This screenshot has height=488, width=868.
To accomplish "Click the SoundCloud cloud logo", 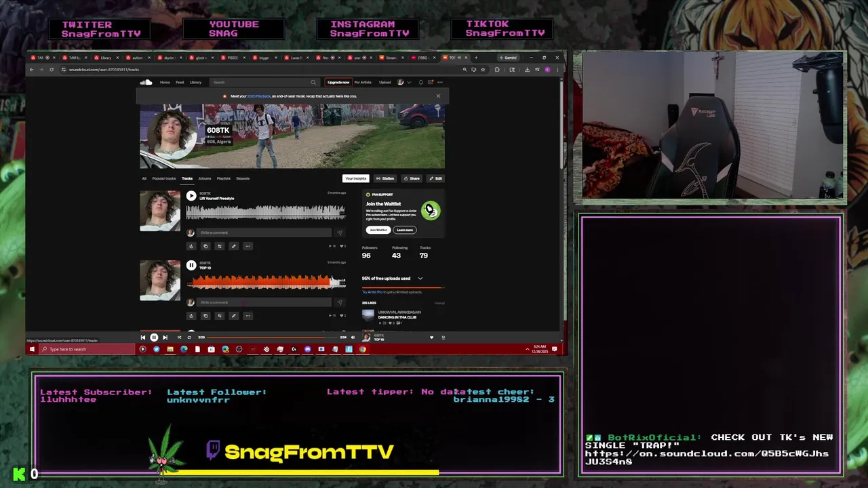I will point(146,82).
